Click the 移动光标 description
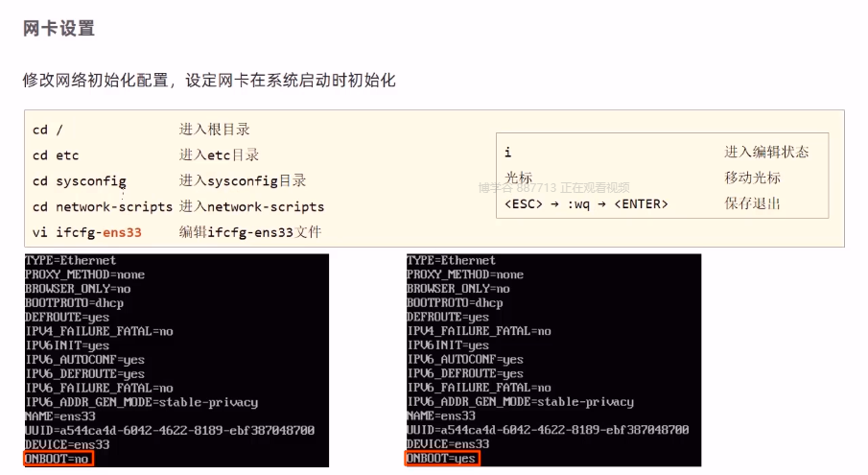Image resolution: width=868 pixels, height=475 pixels. [752, 178]
